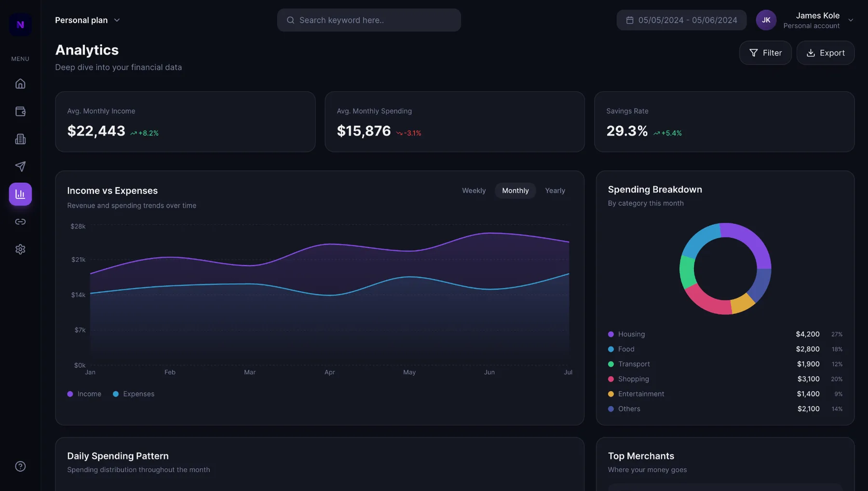
Task: Open the Settings gear sidebar icon
Action: tap(20, 249)
